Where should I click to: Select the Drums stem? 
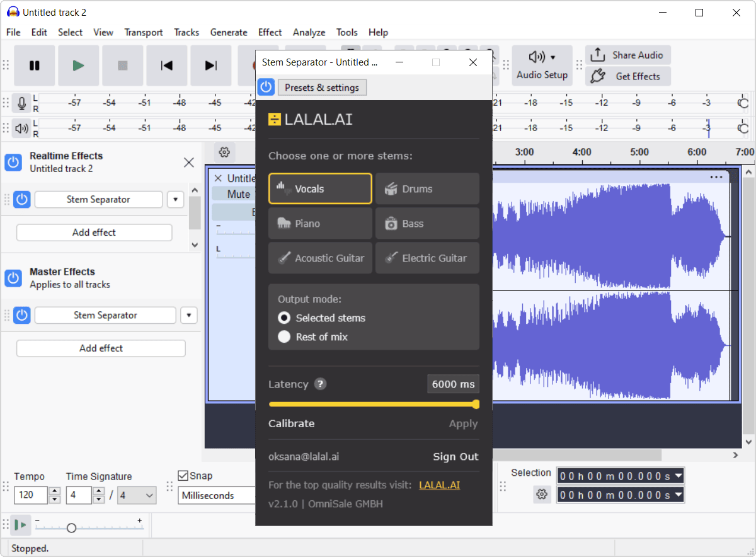tap(427, 189)
